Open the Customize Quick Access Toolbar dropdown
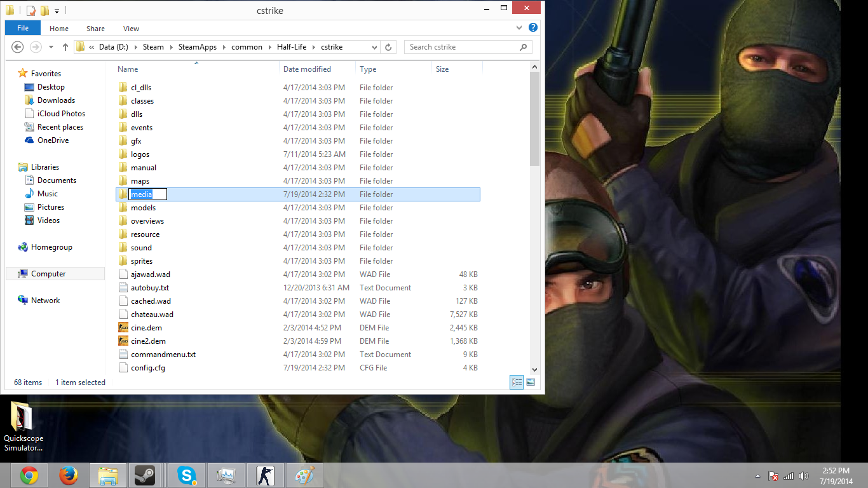 pos(57,11)
